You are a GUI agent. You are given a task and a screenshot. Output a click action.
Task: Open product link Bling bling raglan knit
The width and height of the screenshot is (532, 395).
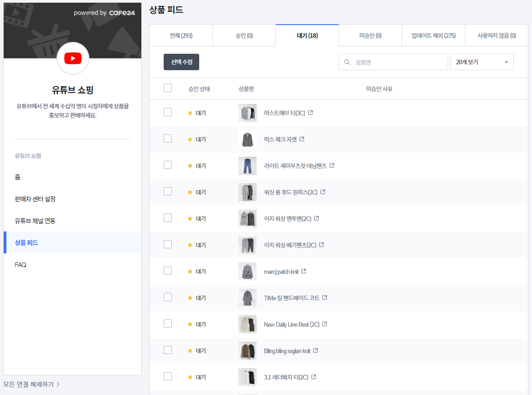287,351
